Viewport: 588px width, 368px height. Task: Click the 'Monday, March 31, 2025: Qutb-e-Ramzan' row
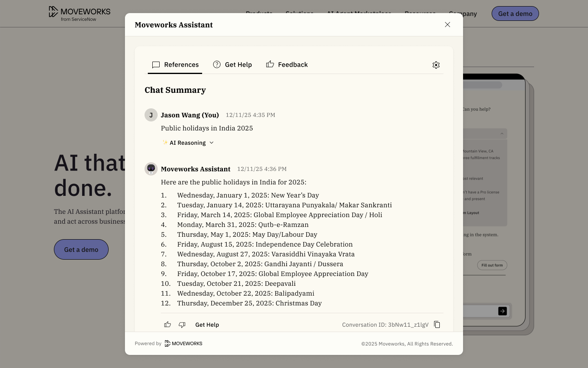[243, 224]
